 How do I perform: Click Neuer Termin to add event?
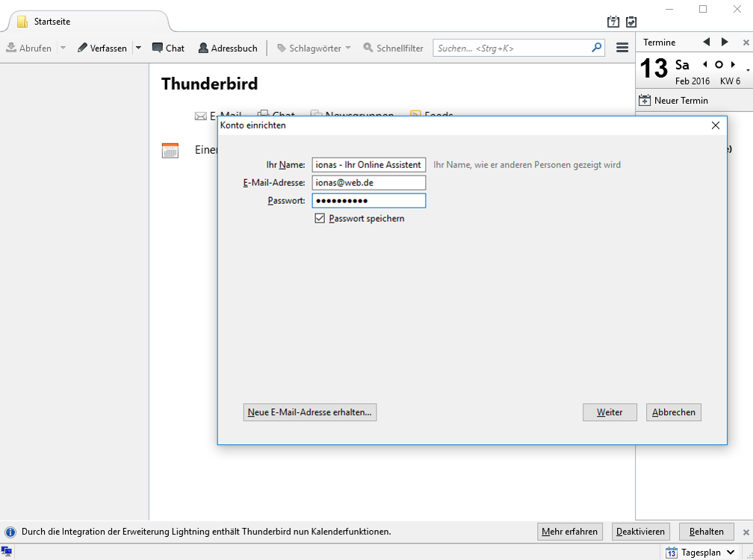[x=673, y=100]
